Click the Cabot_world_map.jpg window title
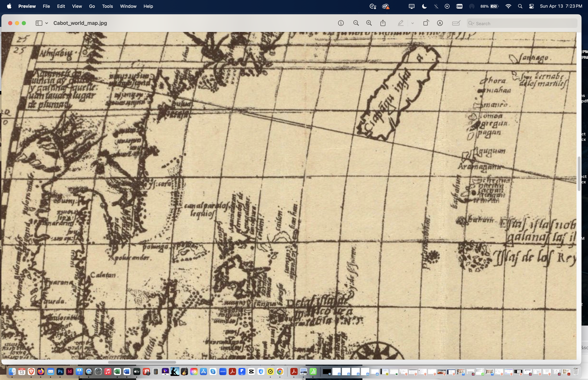This screenshot has width=588, height=380. (x=80, y=23)
